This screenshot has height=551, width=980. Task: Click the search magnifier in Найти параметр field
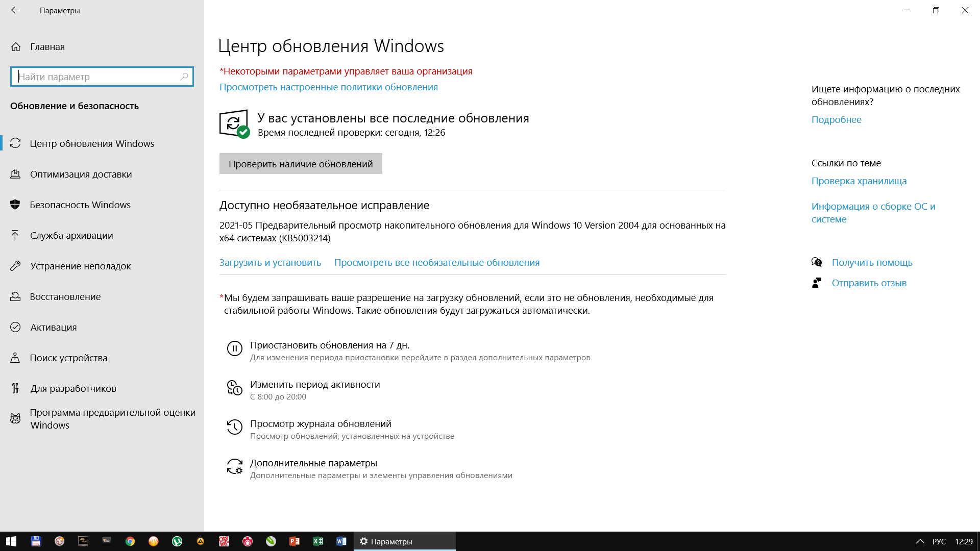point(184,77)
